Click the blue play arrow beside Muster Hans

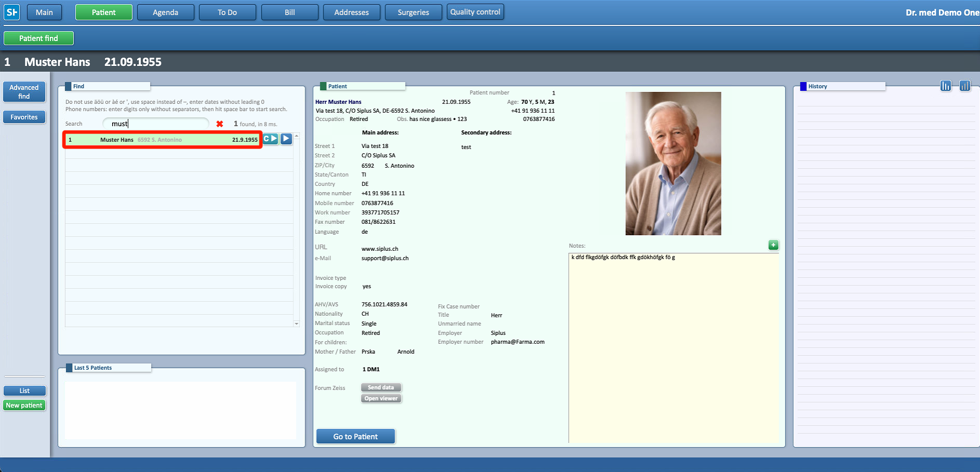(286, 139)
